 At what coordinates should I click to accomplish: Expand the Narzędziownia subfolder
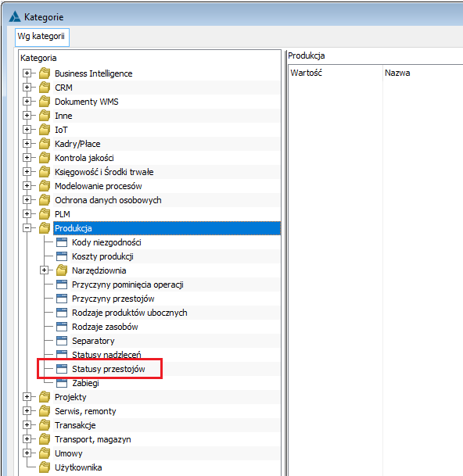click(x=45, y=270)
